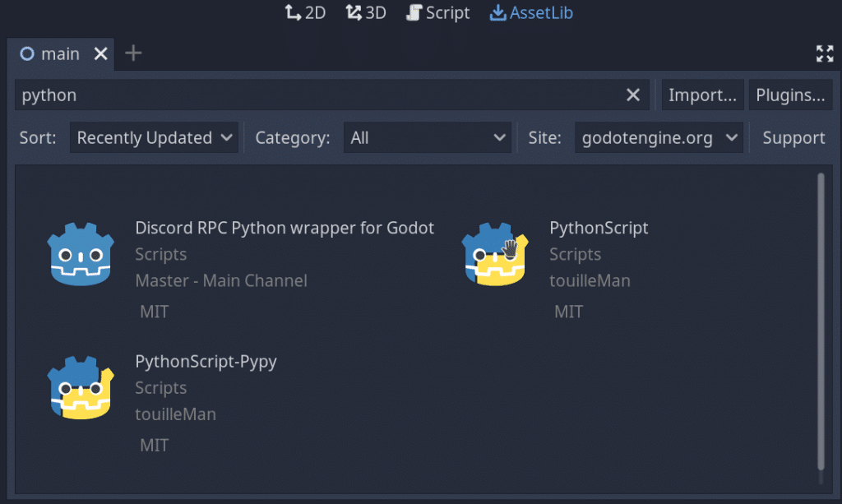Switch to the 3D workspace

click(x=366, y=12)
